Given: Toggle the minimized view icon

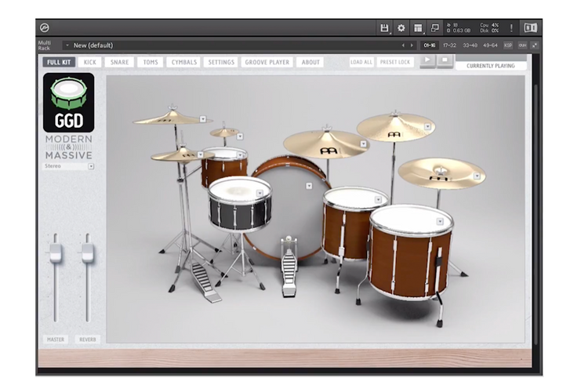Looking at the screenshot, I should [x=435, y=27].
